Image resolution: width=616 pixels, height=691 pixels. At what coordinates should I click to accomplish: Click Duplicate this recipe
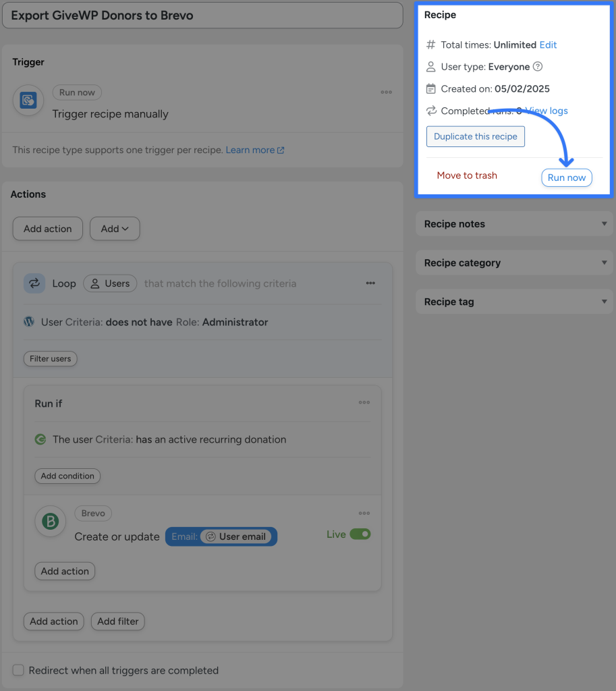(475, 136)
